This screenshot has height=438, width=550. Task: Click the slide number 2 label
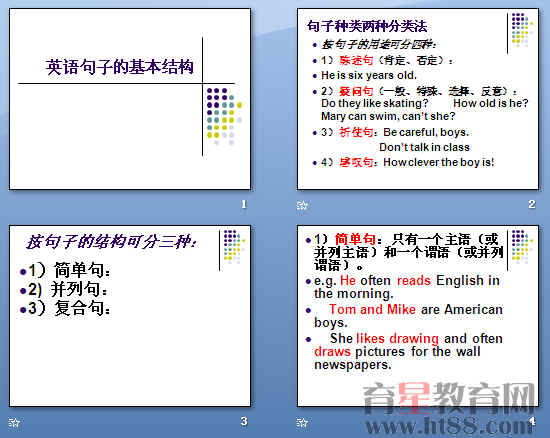[532, 204]
